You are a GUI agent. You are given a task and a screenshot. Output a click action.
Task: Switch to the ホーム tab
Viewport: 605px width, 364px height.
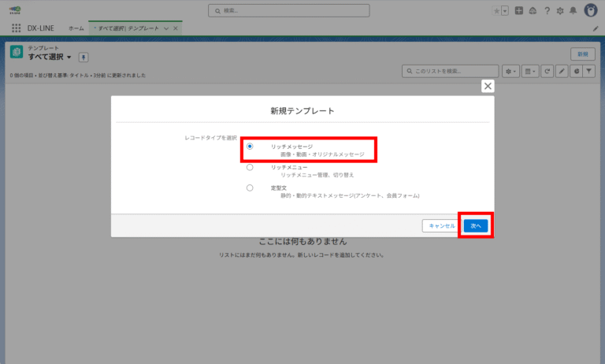(x=76, y=28)
